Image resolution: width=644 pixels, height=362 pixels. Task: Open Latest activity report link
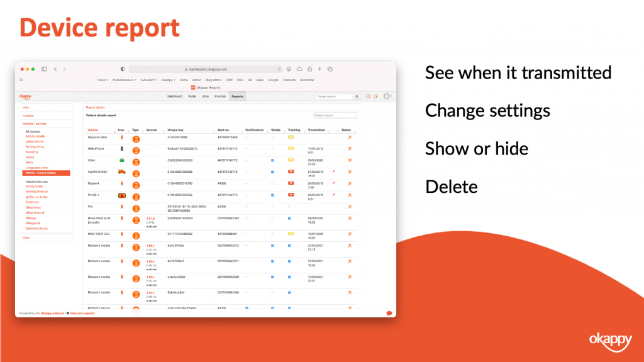(x=35, y=141)
